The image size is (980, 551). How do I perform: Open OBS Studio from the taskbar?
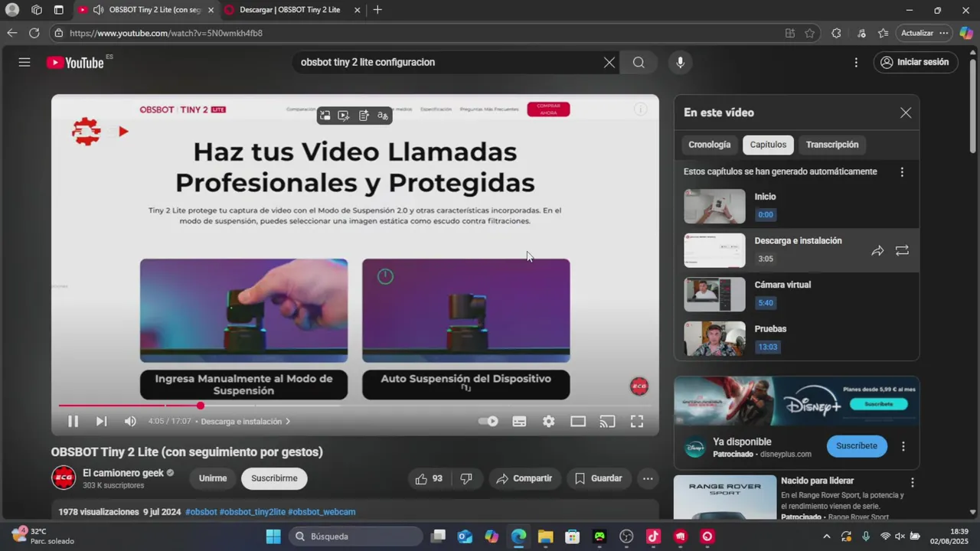click(626, 536)
